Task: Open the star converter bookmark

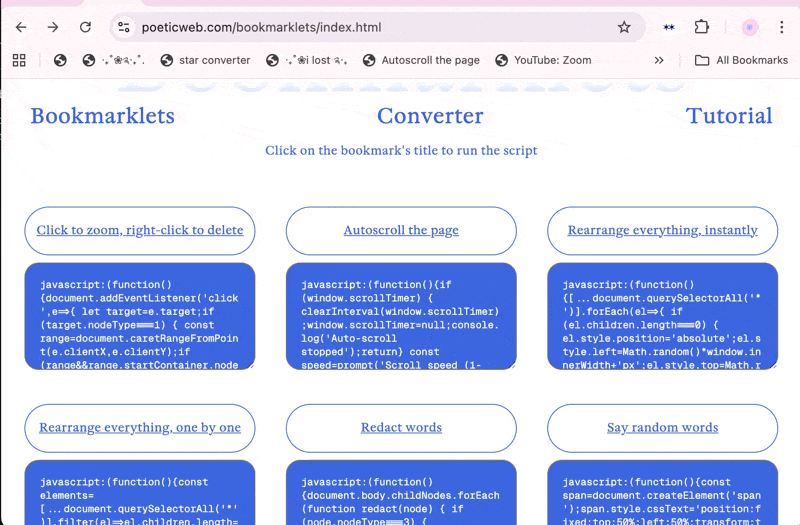Action: (204, 60)
